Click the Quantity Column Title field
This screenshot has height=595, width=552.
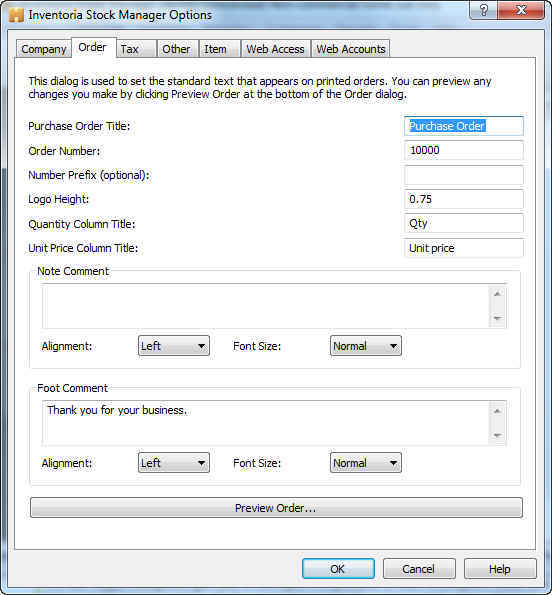click(x=464, y=224)
